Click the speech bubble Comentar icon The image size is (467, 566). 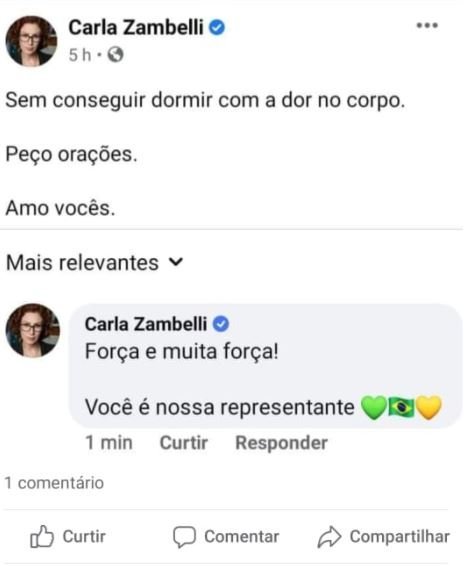pos(184,537)
